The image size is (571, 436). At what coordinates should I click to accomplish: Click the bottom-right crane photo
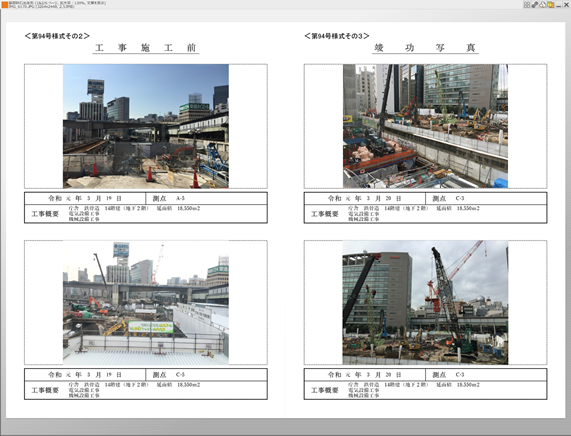pyautogui.click(x=425, y=302)
